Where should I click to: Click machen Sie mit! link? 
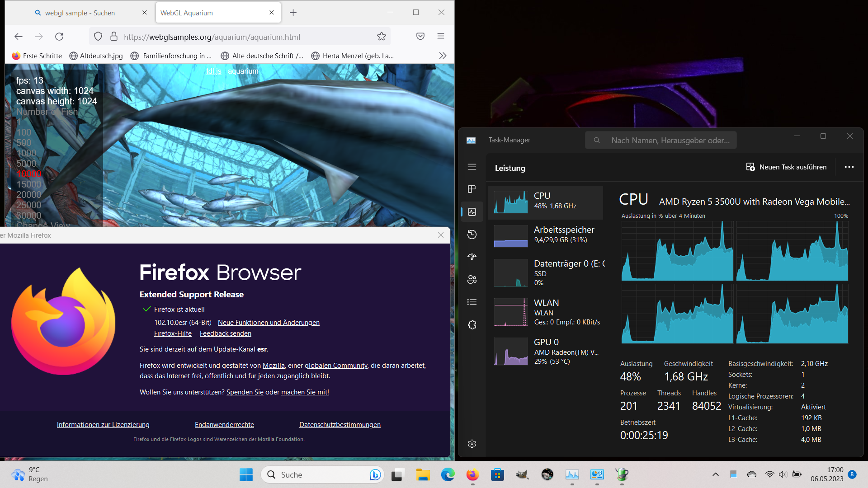[305, 392]
